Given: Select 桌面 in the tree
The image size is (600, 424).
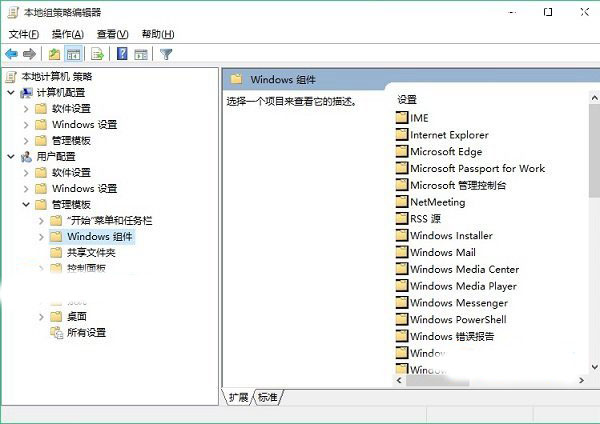Looking at the screenshot, I should 77,316.
